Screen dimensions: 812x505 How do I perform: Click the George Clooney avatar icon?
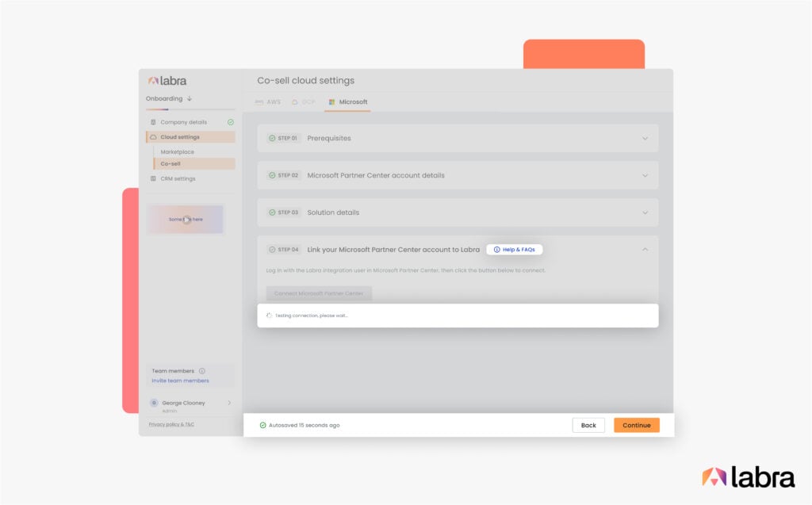154,403
